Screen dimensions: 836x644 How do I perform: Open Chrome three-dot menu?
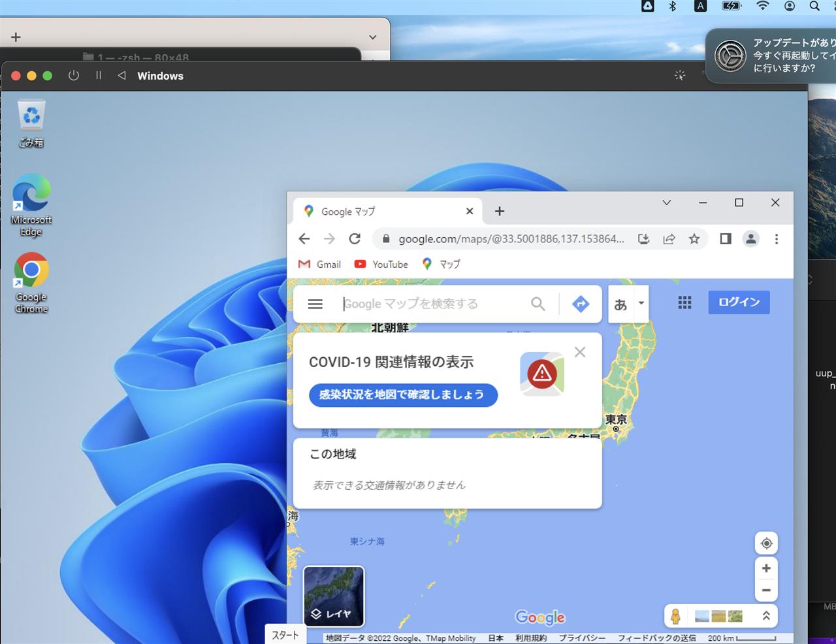click(777, 239)
